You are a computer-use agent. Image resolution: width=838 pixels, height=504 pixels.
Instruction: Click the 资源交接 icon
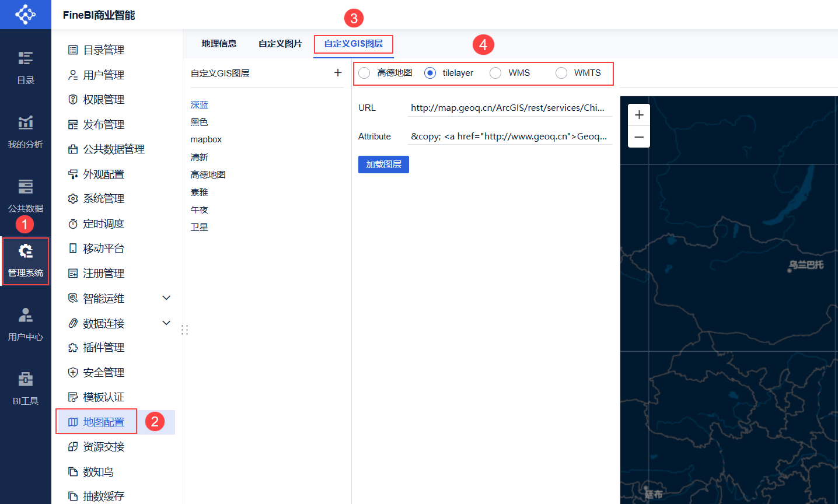(73, 447)
